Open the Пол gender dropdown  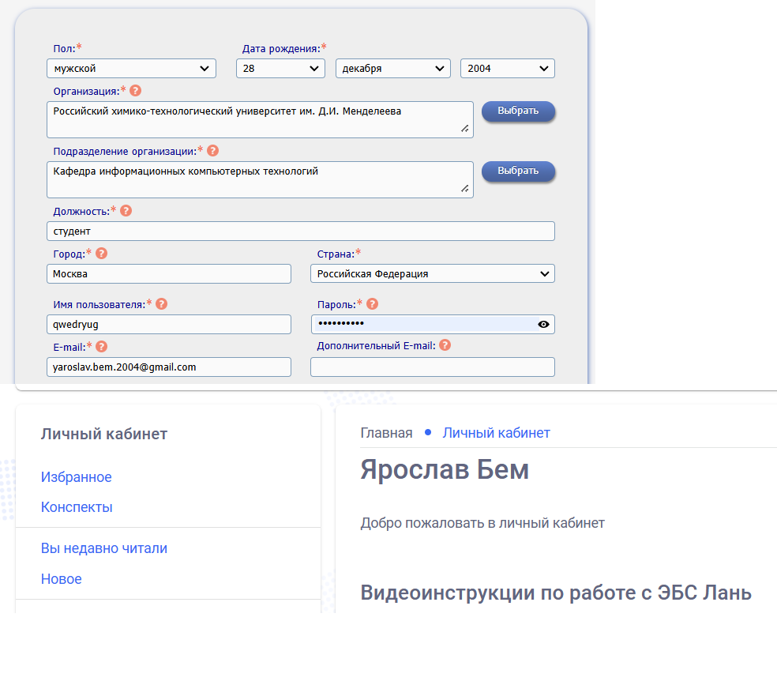click(x=131, y=69)
